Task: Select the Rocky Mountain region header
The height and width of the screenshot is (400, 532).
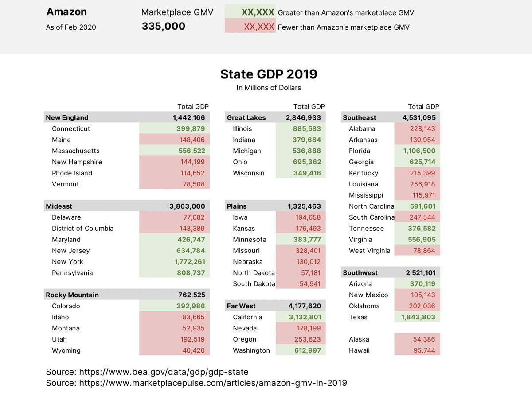Action: point(72,294)
